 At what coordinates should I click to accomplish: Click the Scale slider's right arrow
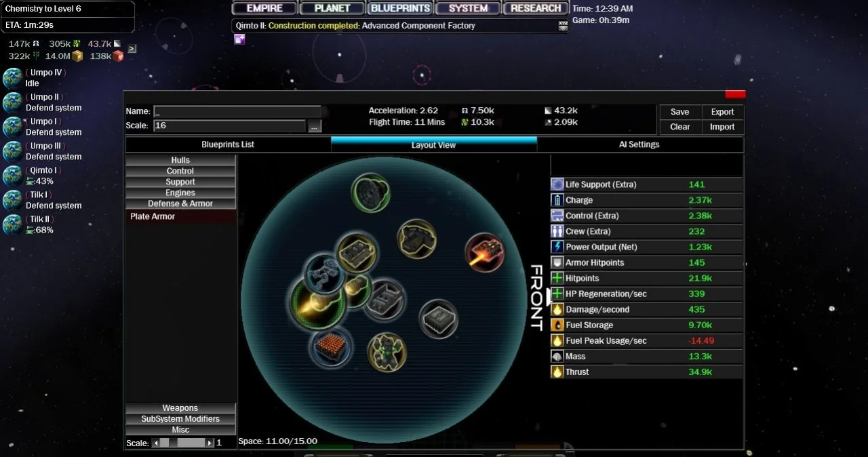click(x=210, y=443)
